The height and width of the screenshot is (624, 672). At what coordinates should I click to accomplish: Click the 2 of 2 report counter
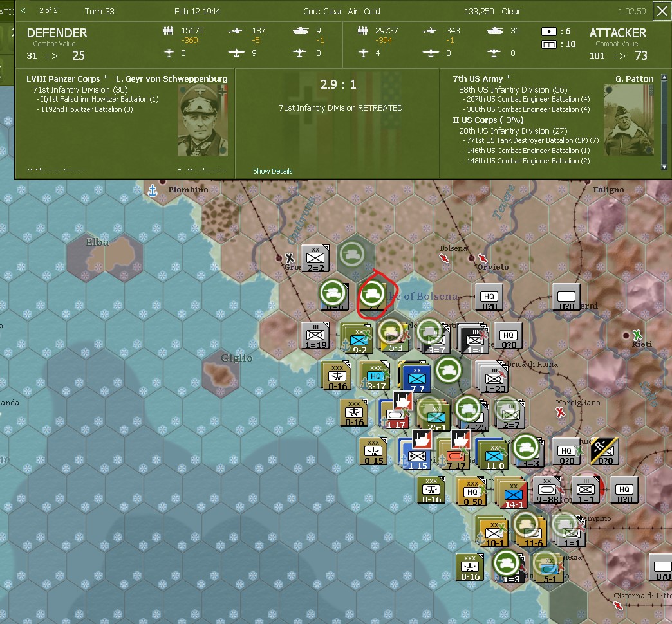click(48, 11)
